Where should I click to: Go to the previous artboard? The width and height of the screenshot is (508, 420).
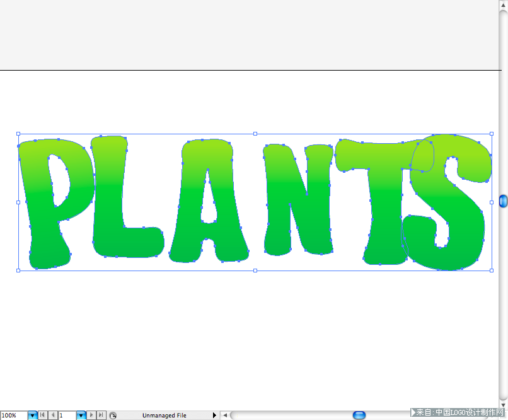[53, 415]
